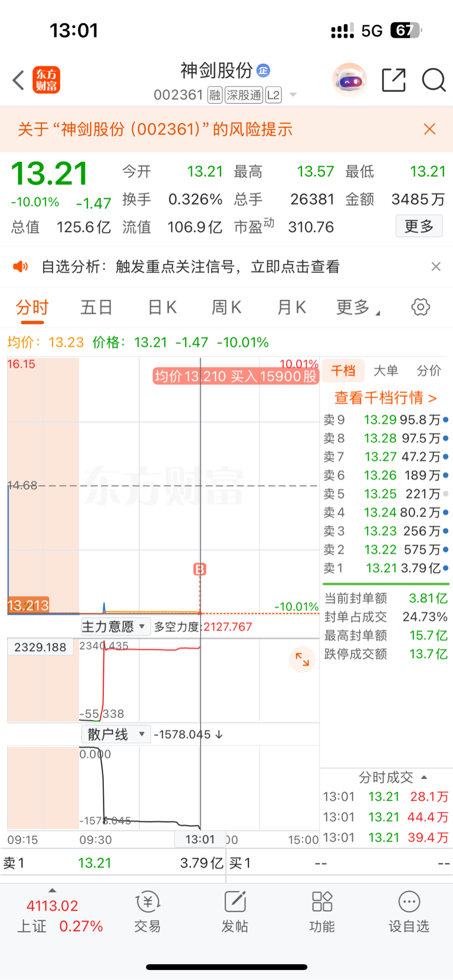Tap the 设自选 add-to-watchlist icon

409,912
